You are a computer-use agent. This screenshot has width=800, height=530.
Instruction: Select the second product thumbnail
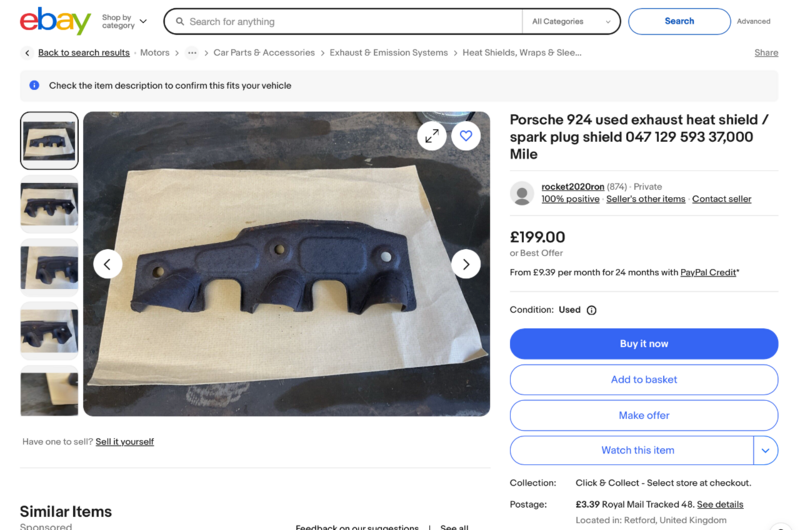click(x=49, y=204)
